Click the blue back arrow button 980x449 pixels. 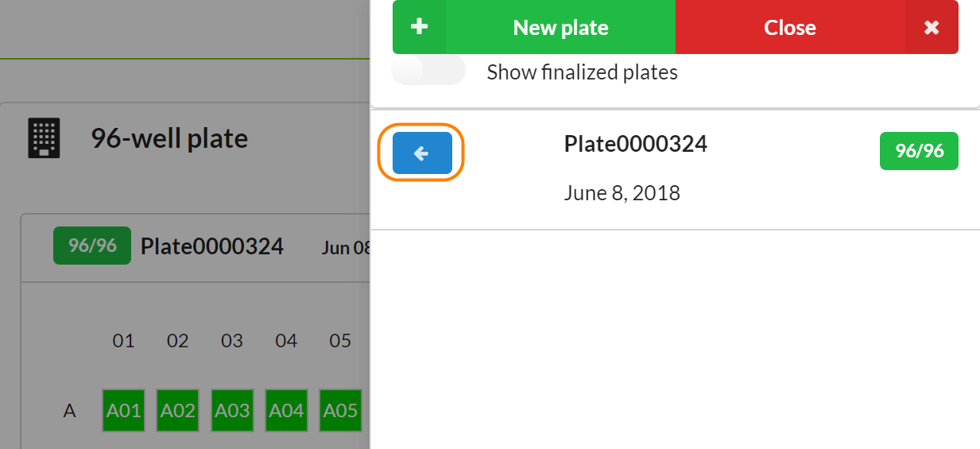coord(422,153)
